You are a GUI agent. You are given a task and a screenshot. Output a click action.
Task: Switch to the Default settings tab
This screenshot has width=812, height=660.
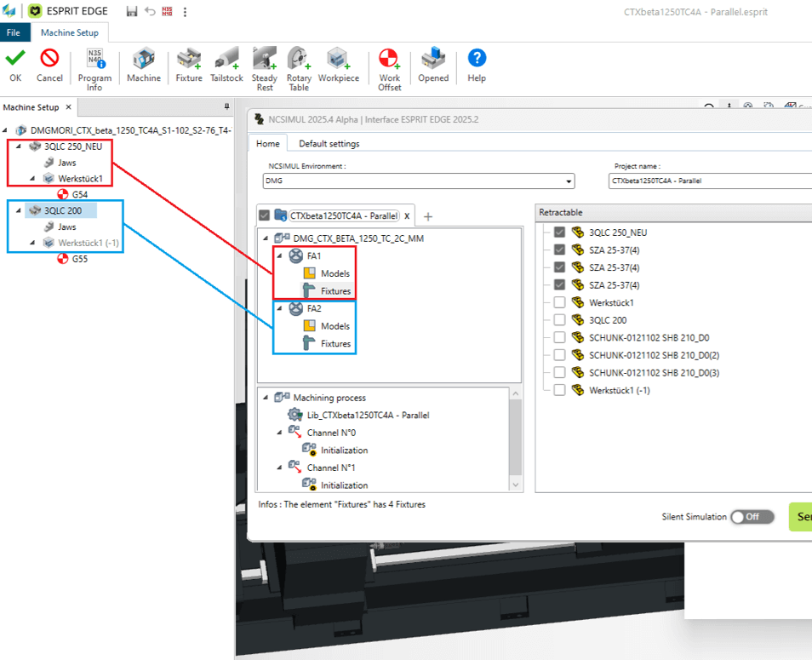[x=329, y=144]
